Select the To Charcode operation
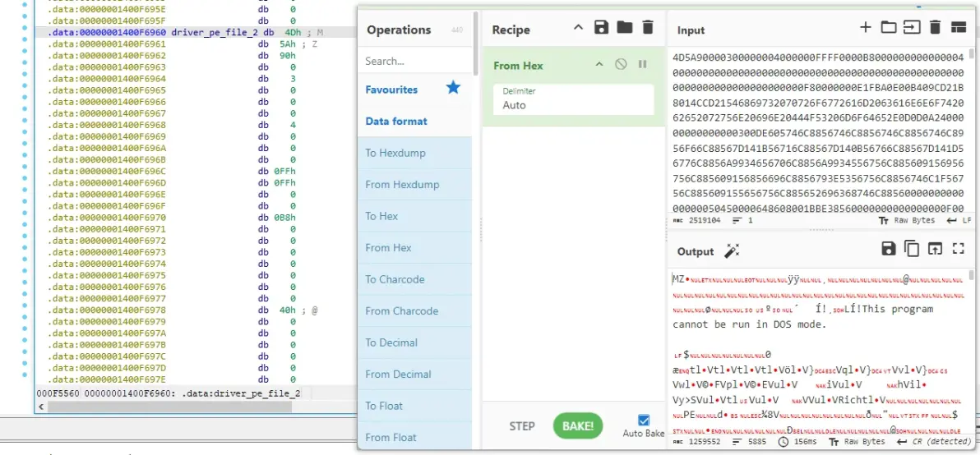The height and width of the screenshot is (455, 980). [x=415, y=279]
